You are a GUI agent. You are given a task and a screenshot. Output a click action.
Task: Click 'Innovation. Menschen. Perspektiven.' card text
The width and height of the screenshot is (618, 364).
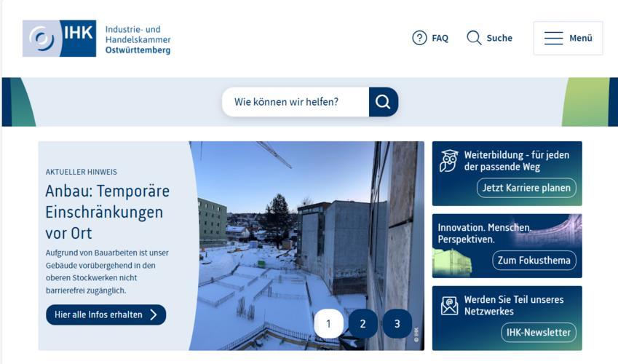click(x=485, y=234)
